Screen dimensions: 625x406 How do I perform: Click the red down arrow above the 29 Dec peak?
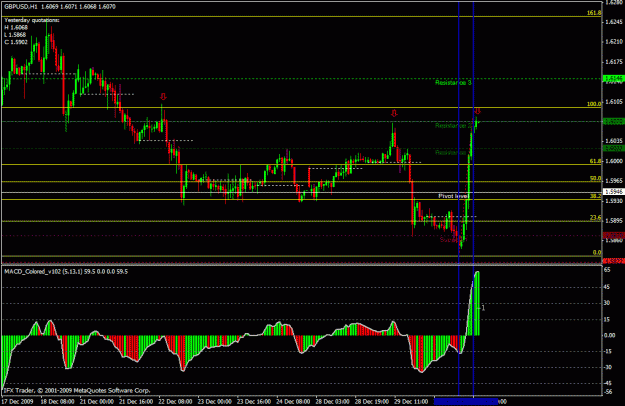394,113
